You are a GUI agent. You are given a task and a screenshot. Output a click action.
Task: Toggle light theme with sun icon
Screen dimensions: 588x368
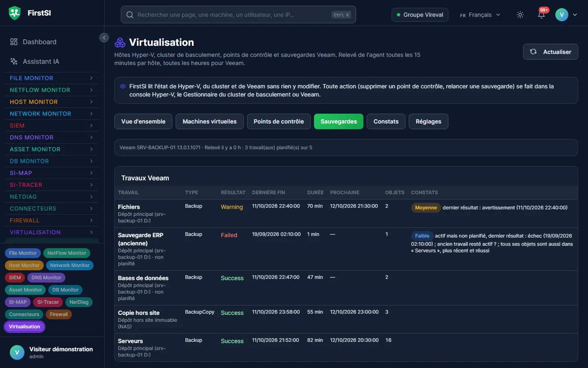520,15
